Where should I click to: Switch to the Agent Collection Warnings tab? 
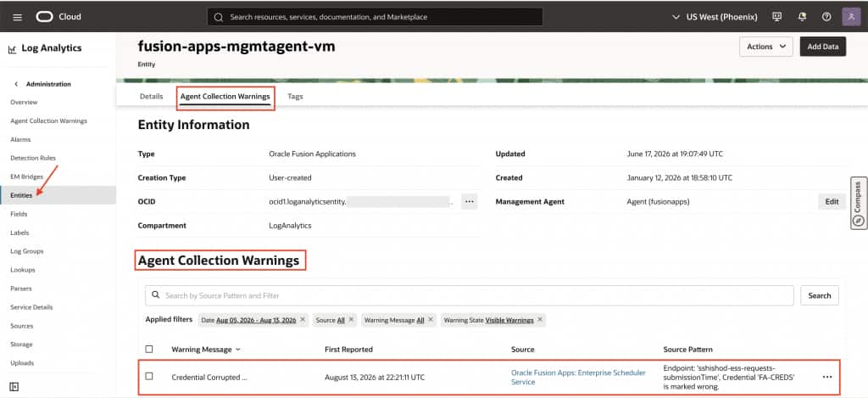225,97
